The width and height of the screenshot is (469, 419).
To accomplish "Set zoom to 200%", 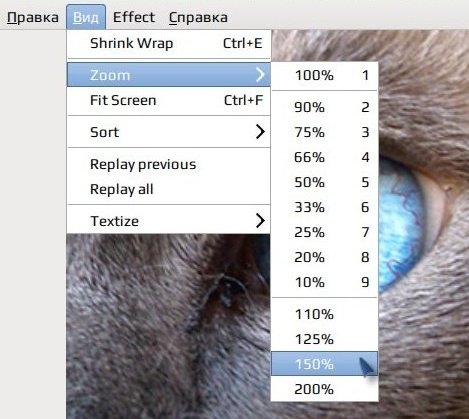I will (x=325, y=389).
